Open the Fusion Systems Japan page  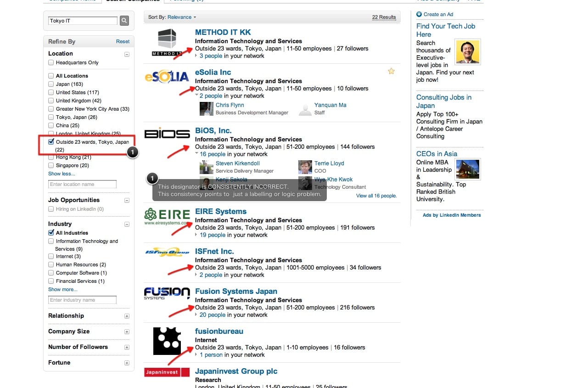click(236, 291)
